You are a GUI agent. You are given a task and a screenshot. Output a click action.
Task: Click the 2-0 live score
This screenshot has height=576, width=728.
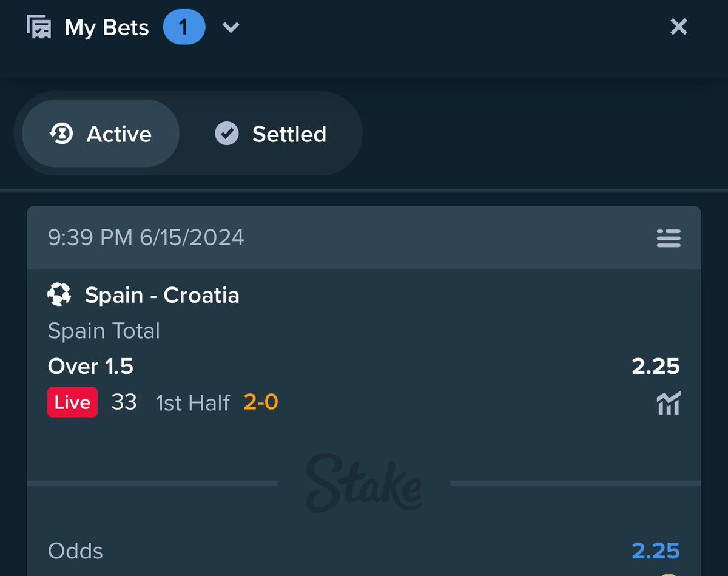pyautogui.click(x=261, y=402)
